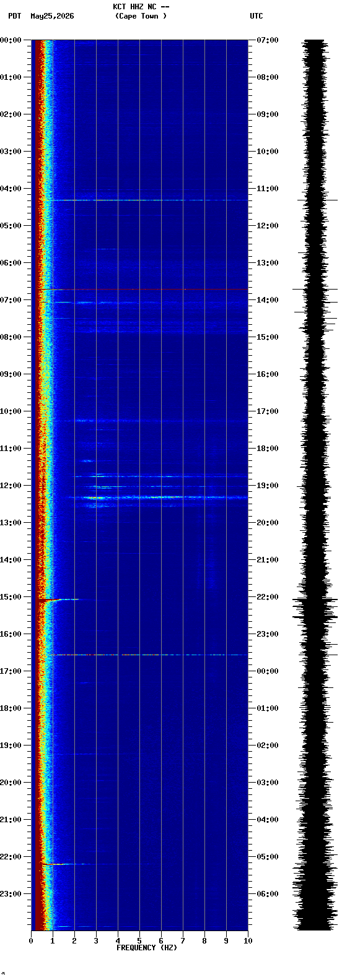
Task: Click the bright broadband line near 16:35 PDT
Action: 149,655
